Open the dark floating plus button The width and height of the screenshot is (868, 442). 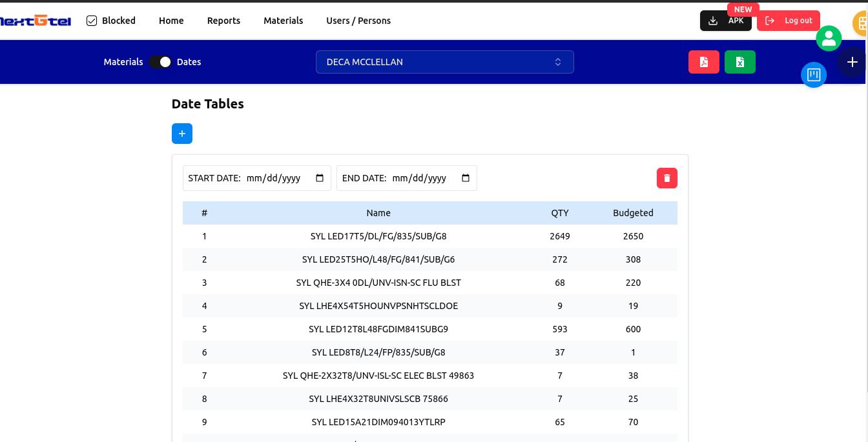(x=852, y=62)
